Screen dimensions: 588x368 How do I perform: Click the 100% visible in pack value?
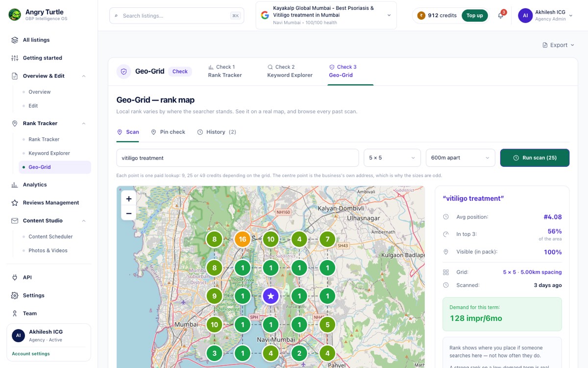tap(553, 252)
